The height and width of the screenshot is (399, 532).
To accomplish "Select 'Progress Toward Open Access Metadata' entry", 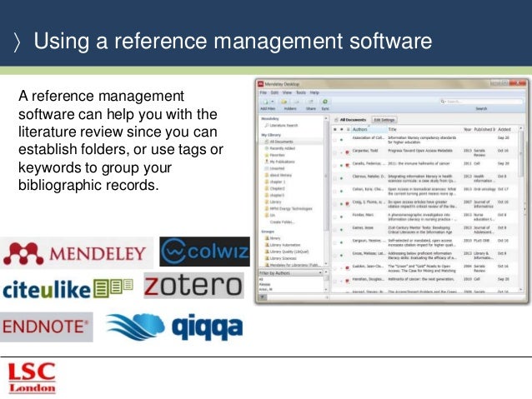I will pyautogui.click(x=420, y=151).
